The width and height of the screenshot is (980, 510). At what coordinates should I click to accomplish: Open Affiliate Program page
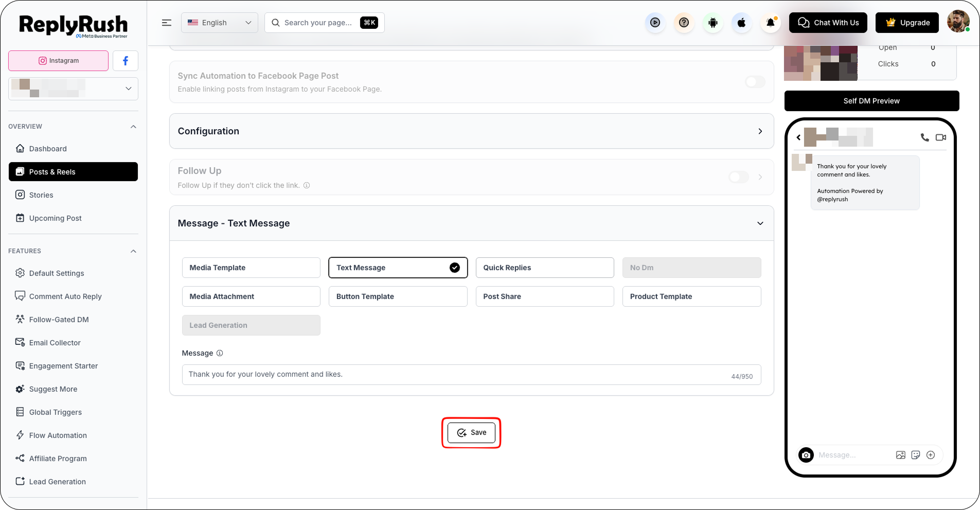pos(73,459)
